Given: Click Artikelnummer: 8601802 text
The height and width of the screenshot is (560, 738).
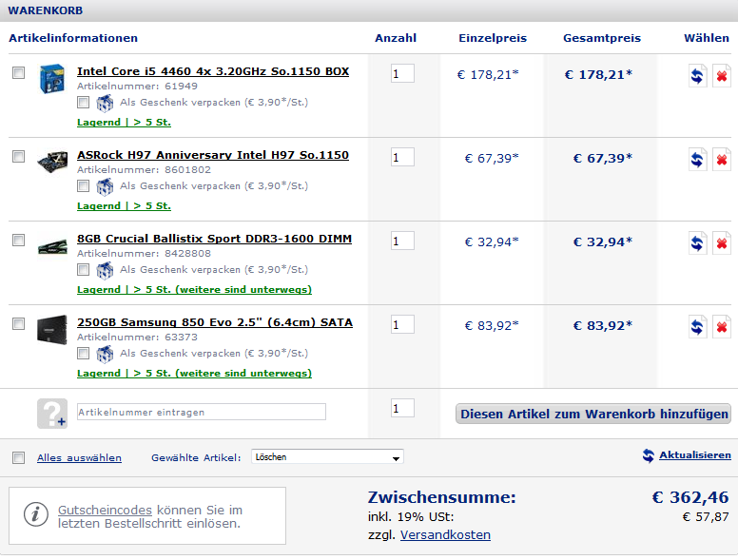Looking at the screenshot, I should point(144,170).
